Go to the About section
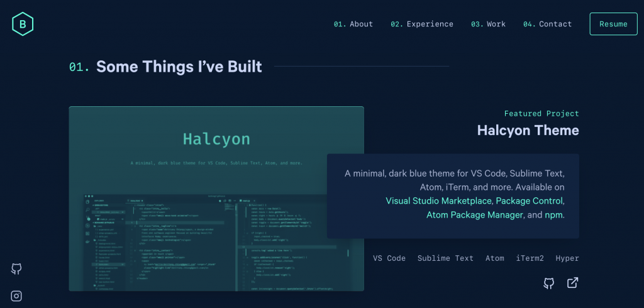Viewport: 644px width, 308px height. (353, 24)
